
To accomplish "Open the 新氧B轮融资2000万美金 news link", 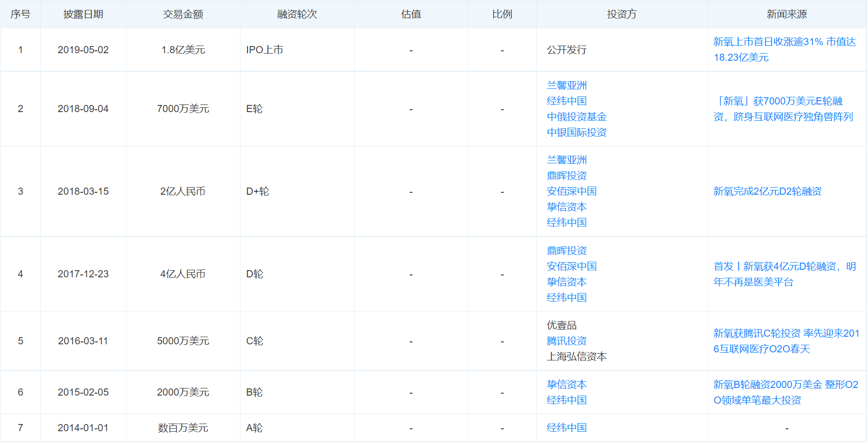I will point(786,392).
